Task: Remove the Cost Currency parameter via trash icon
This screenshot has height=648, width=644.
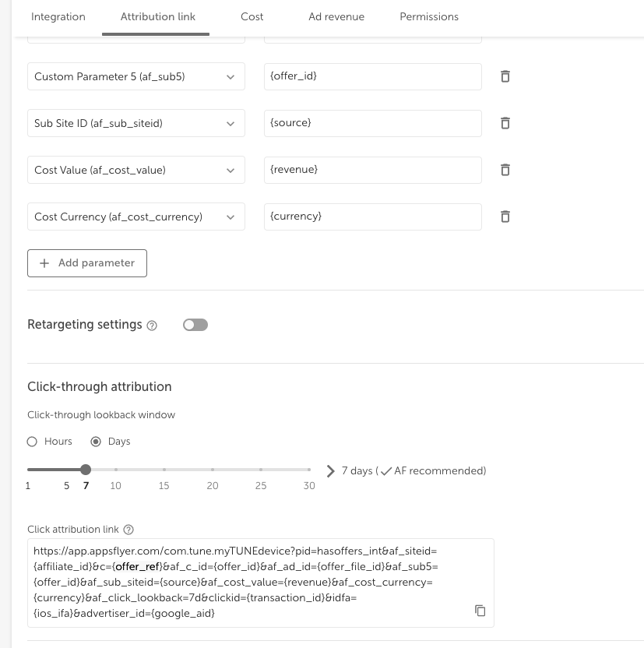Action: 505,217
